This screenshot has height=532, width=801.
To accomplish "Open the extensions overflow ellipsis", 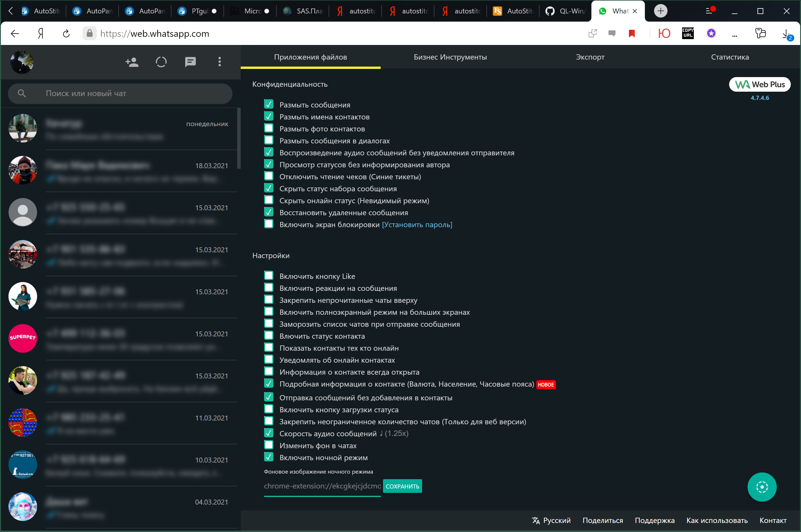I will tap(734, 35).
